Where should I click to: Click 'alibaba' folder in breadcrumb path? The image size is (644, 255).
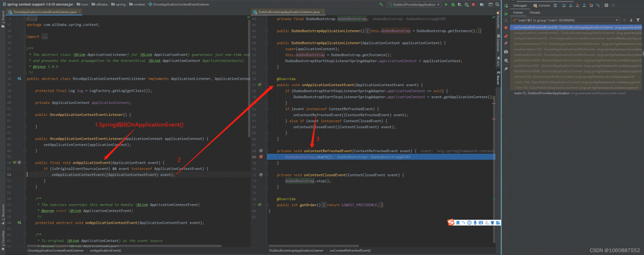[x=99, y=5]
